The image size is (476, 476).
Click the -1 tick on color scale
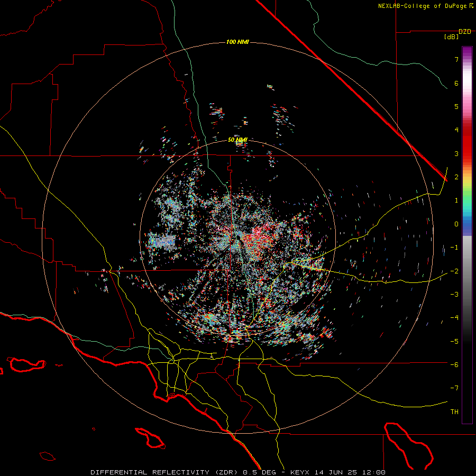click(454, 248)
